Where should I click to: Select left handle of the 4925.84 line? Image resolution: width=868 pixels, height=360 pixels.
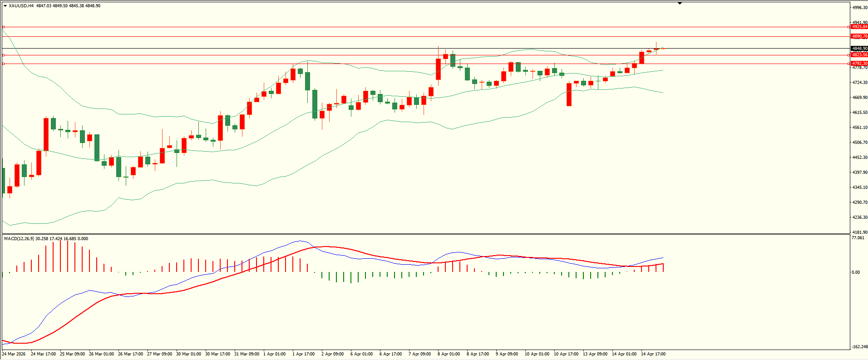[x=4, y=27]
